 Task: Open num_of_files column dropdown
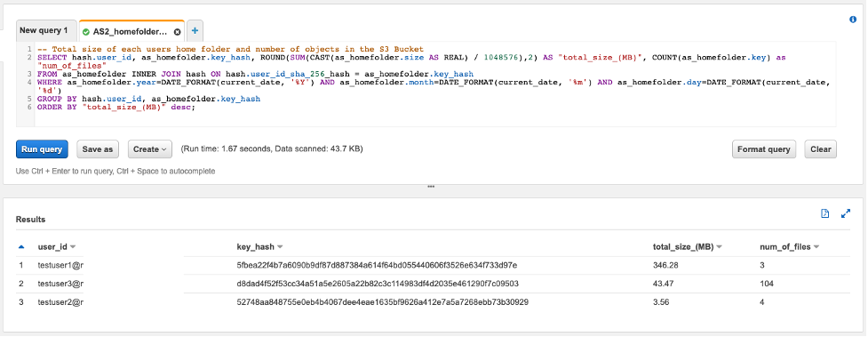816,246
